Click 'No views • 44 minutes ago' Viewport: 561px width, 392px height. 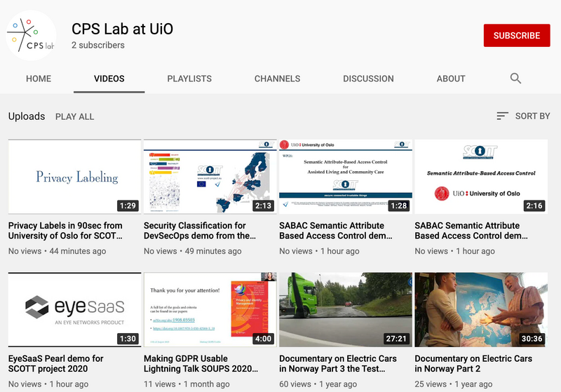tap(58, 251)
